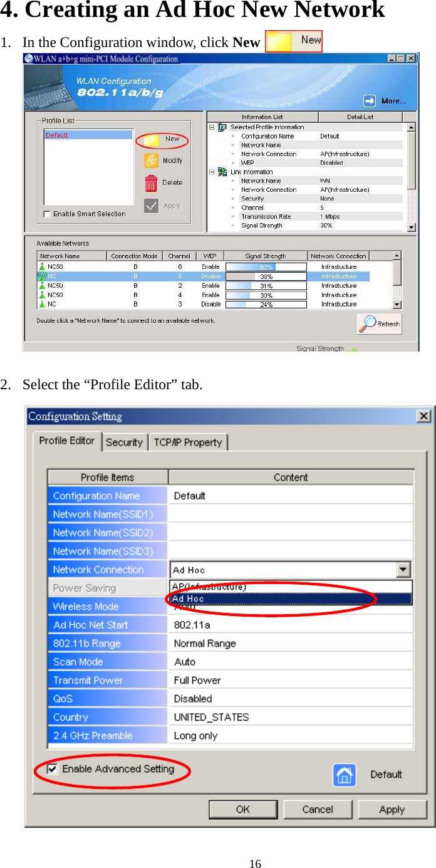Click the Full Power value
This screenshot has height=868, width=436.
pos(197,680)
